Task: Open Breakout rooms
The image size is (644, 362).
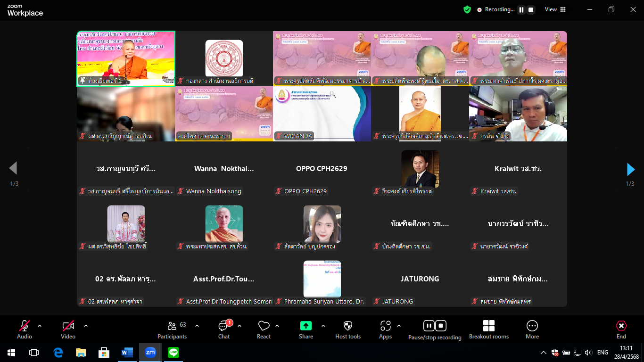Action: coord(489,329)
